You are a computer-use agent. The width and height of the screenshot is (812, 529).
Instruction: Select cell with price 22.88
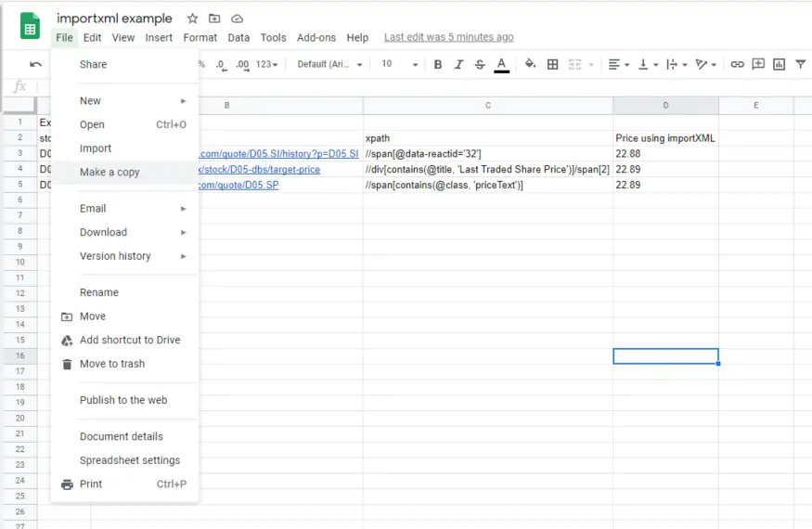[665, 154]
